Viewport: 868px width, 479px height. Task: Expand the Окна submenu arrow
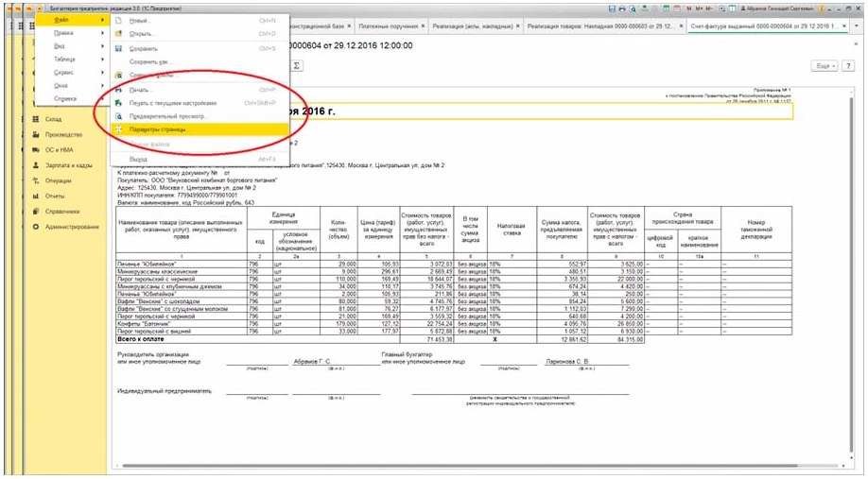click(102, 86)
